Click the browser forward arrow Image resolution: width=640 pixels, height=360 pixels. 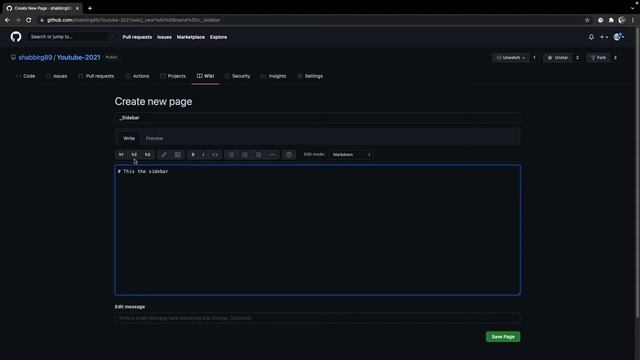coord(18,20)
